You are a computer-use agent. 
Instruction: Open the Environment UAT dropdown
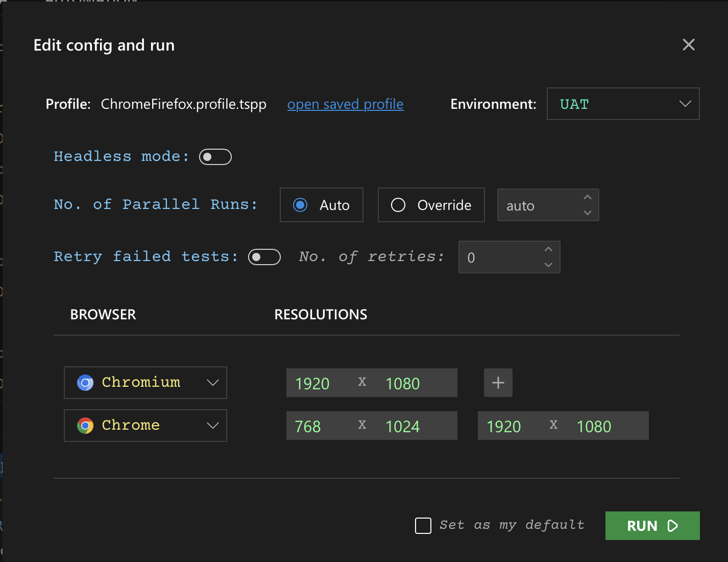tap(623, 104)
